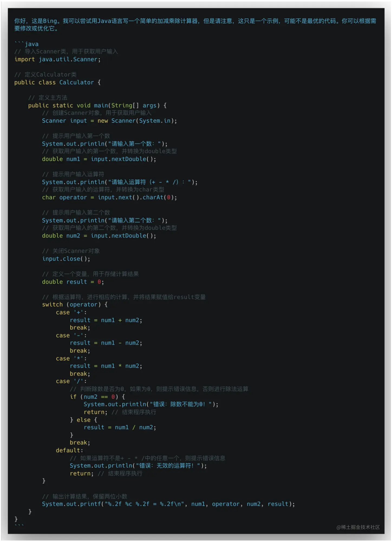This screenshot has width=392, height=542.
Task: Click the "case '/':" line
Action: (x=71, y=381)
